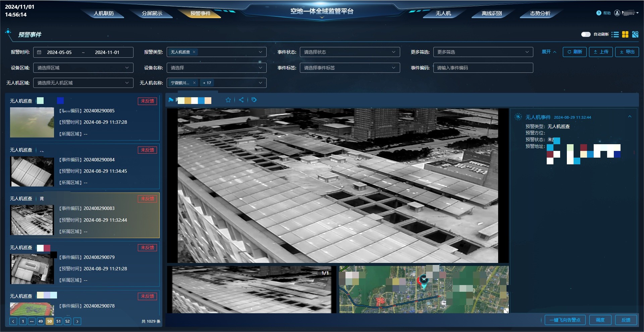
Task: Open the 帮助 help icon
Action: (x=599, y=13)
